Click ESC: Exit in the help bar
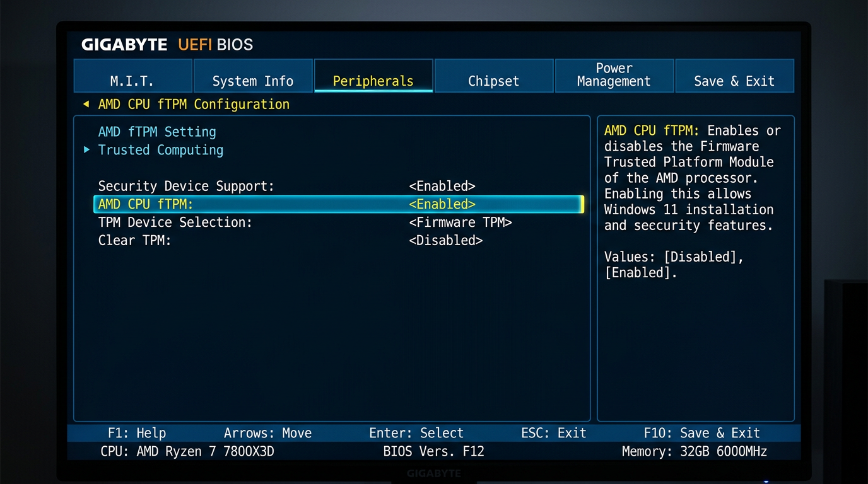This screenshot has width=868, height=484. coord(554,433)
